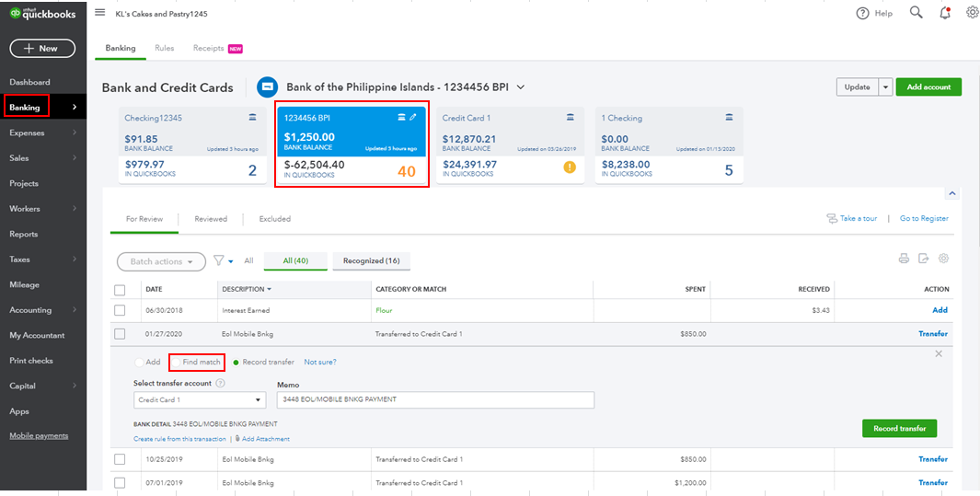Open the Excluded tab
Image resolution: width=980 pixels, height=496 pixels.
click(x=275, y=219)
